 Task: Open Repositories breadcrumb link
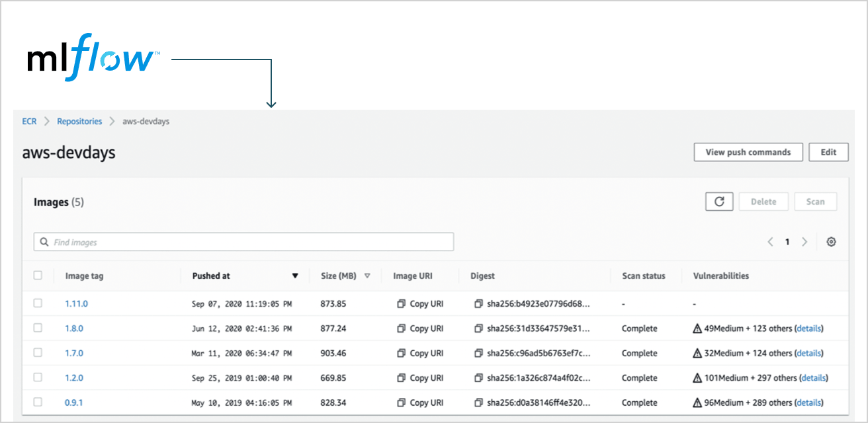pyautogui.click(x=79, y=122)
